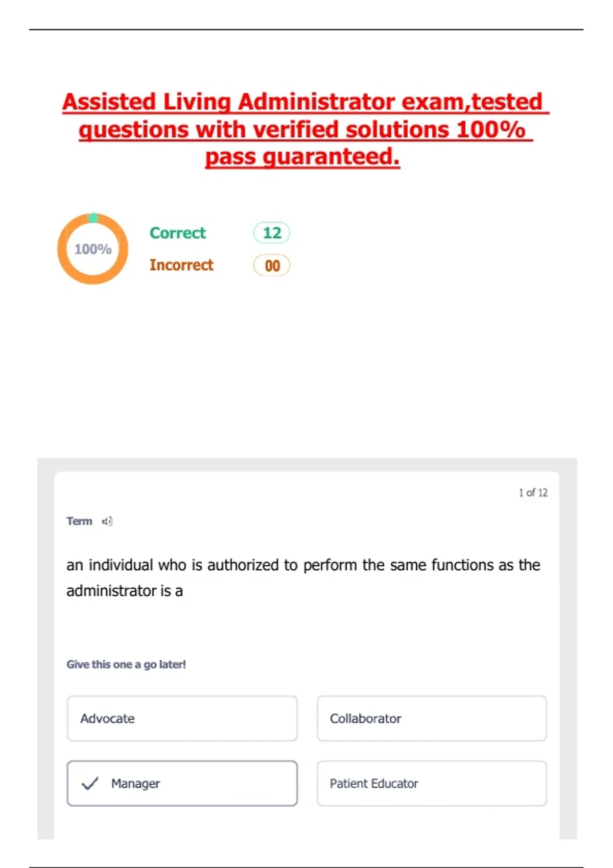Click the 100% label inside the ring
This screenshot has width=613, height=868.
click(93, 249)
